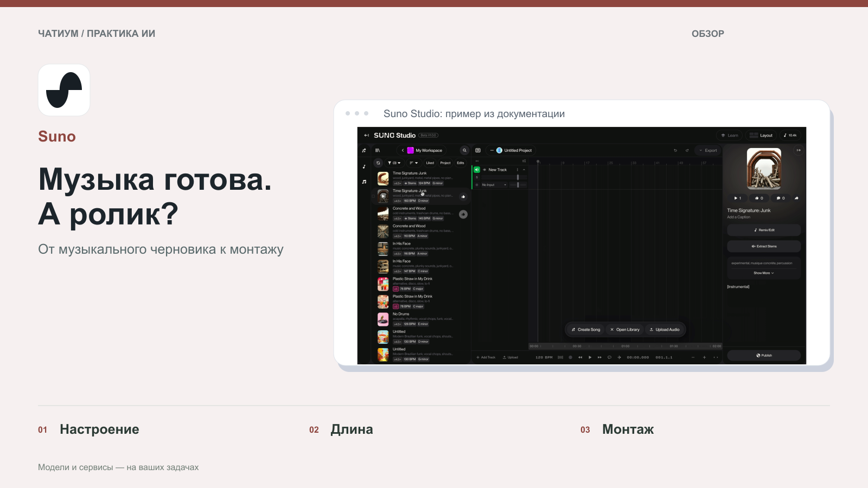Open comments count under the cover art
The width and height of the screenshot is (868, 488).
tap(781, 198)
